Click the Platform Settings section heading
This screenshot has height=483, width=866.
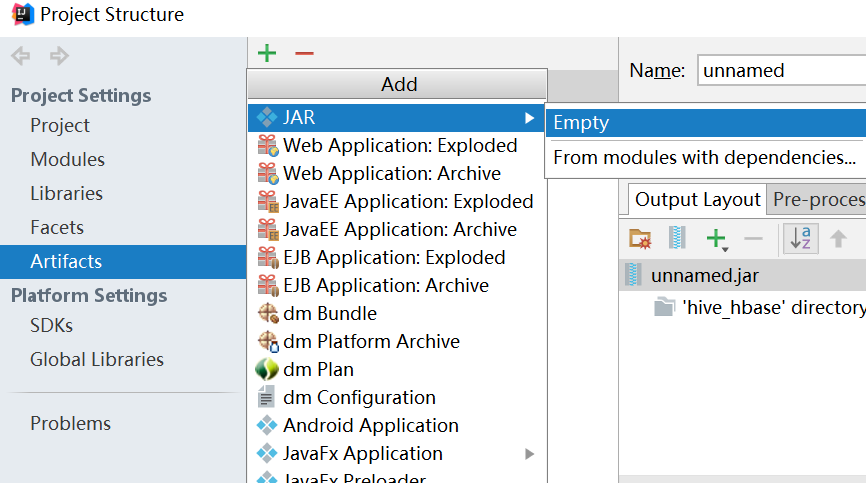pos(89,295)
